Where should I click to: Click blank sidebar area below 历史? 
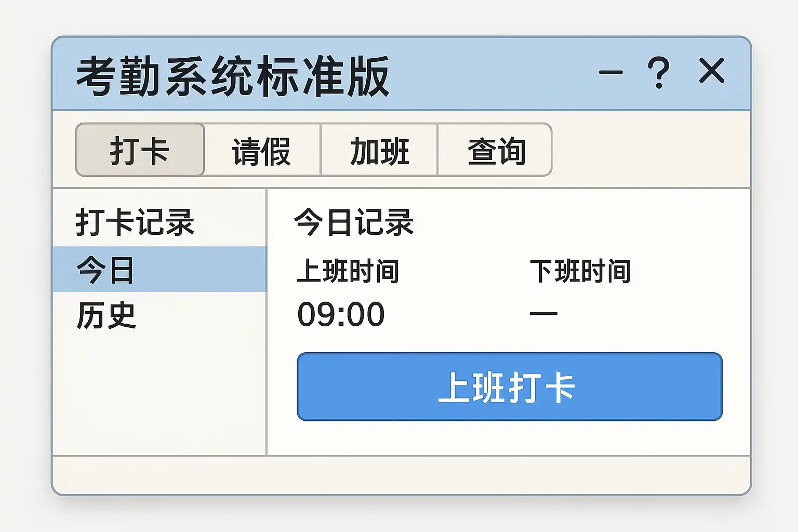159,395
